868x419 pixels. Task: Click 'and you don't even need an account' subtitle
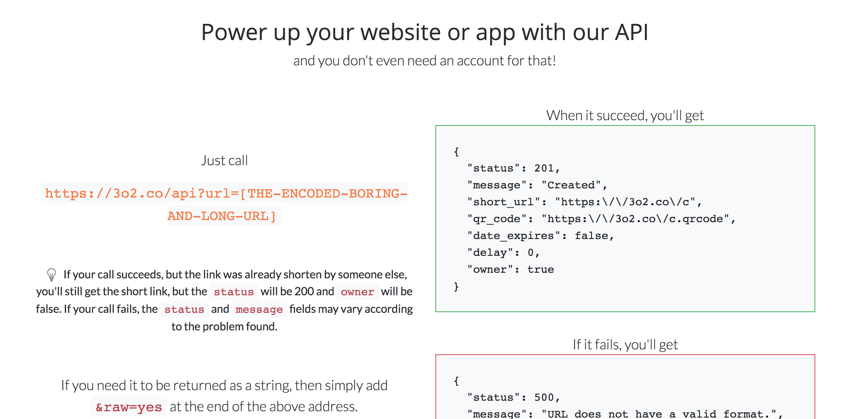[425, 61]
